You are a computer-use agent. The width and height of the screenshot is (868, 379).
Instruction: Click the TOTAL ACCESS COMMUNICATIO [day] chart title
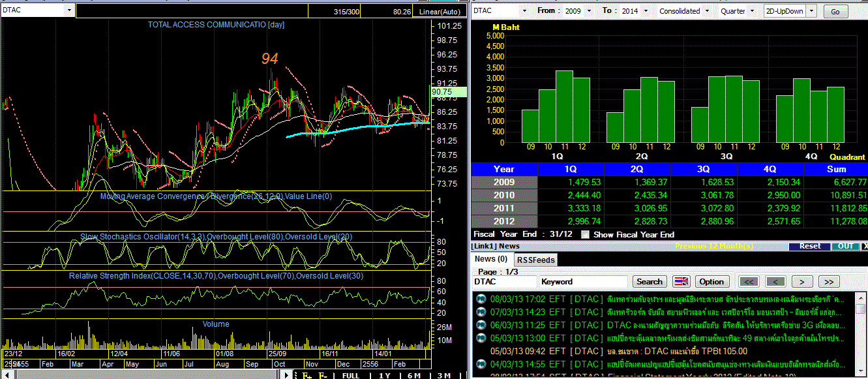(x=216, y=25)
